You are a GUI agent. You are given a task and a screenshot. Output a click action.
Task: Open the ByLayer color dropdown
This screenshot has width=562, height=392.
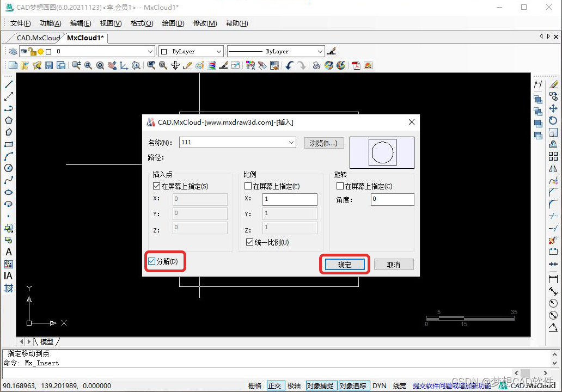coord(218,51)
